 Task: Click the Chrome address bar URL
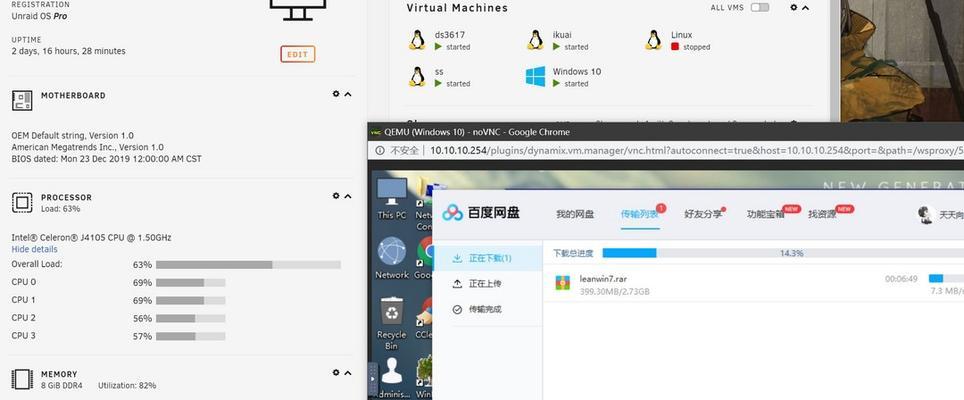point(697,150)
